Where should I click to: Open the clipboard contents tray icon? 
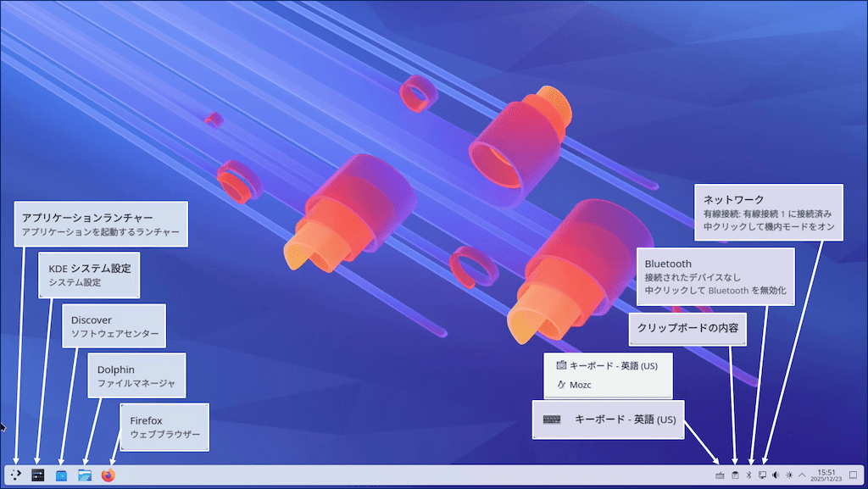[x=735, y=475]
